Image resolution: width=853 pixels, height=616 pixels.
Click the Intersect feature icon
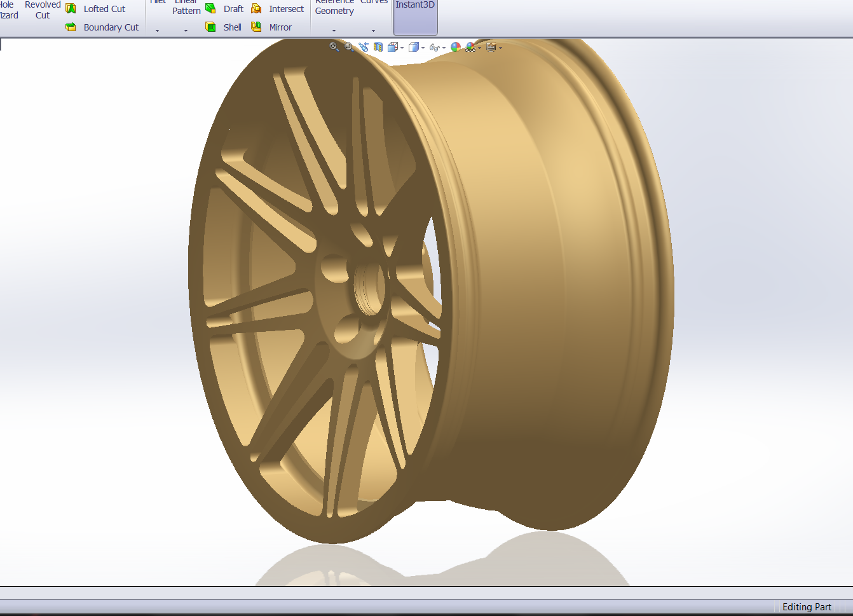256,9
